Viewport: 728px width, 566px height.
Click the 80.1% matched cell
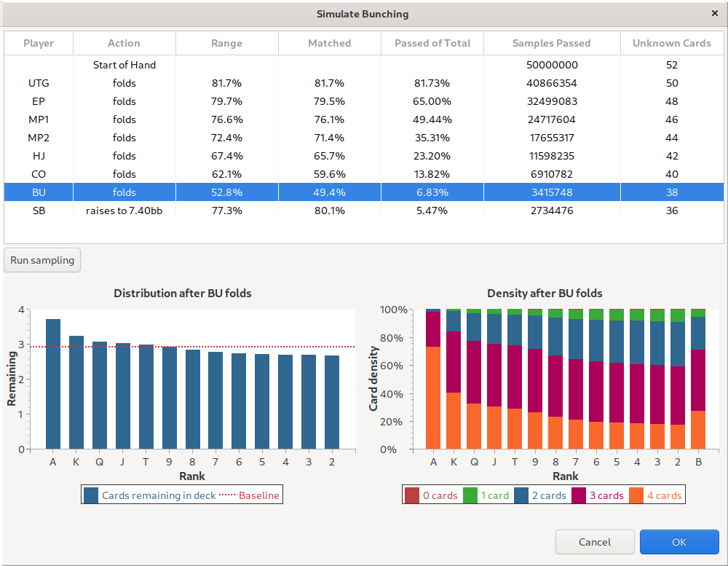(330, 211)
